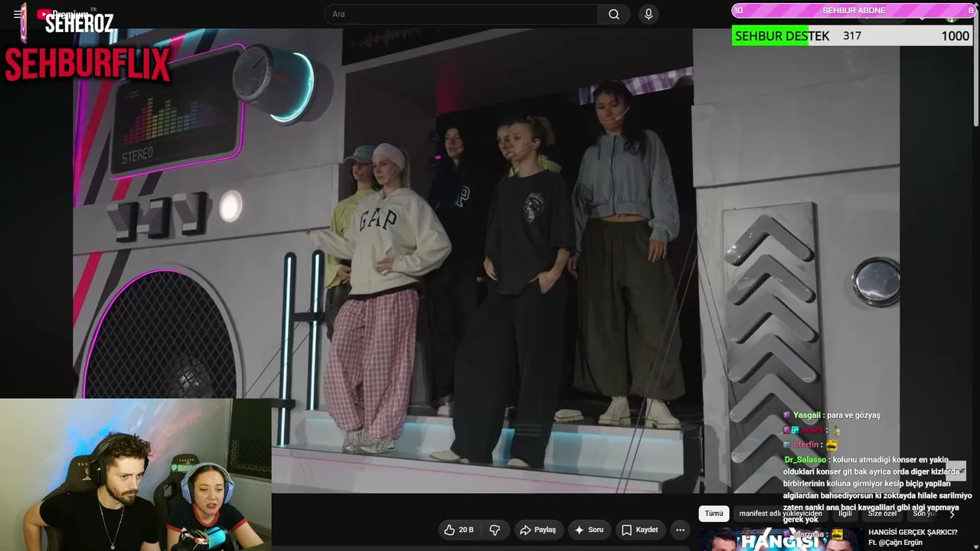Screen dimensions: 980x551
Task: Open the YouTube hamburger guide menu
Action: click(18, 15)
